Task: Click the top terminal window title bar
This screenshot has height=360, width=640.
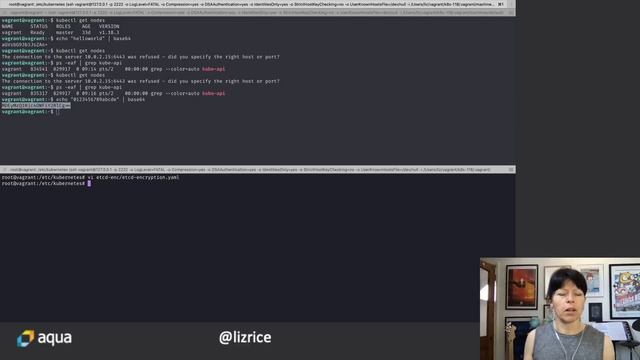Action: [x=258, y=4]
